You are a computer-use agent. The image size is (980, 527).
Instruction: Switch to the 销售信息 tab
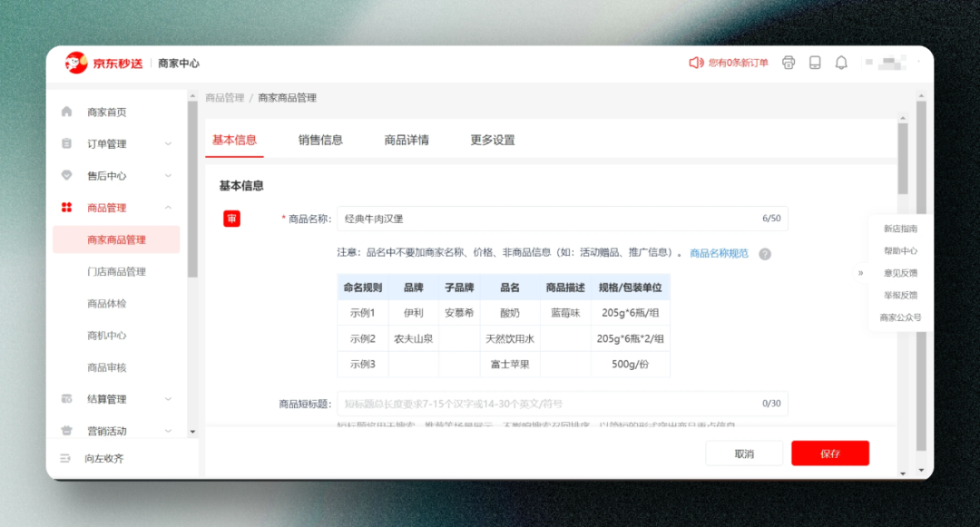click(320, 140)
